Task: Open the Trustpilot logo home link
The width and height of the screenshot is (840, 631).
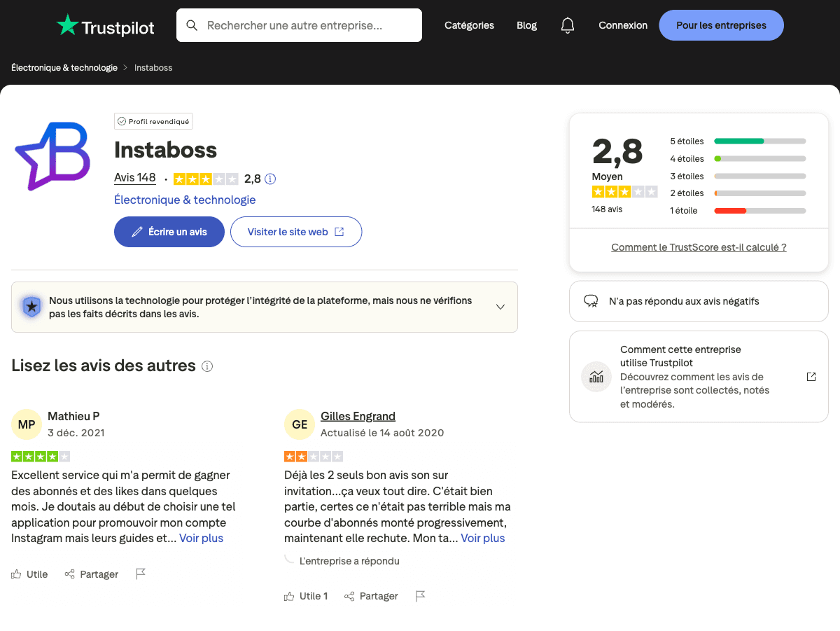Action: (x=105, y=26)
